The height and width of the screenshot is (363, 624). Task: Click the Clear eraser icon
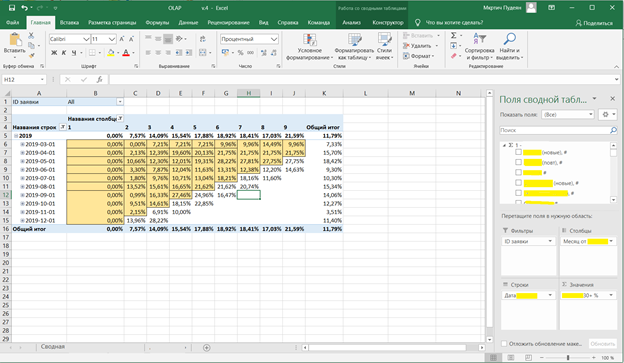pyautogui.click(x=454, y=56)
